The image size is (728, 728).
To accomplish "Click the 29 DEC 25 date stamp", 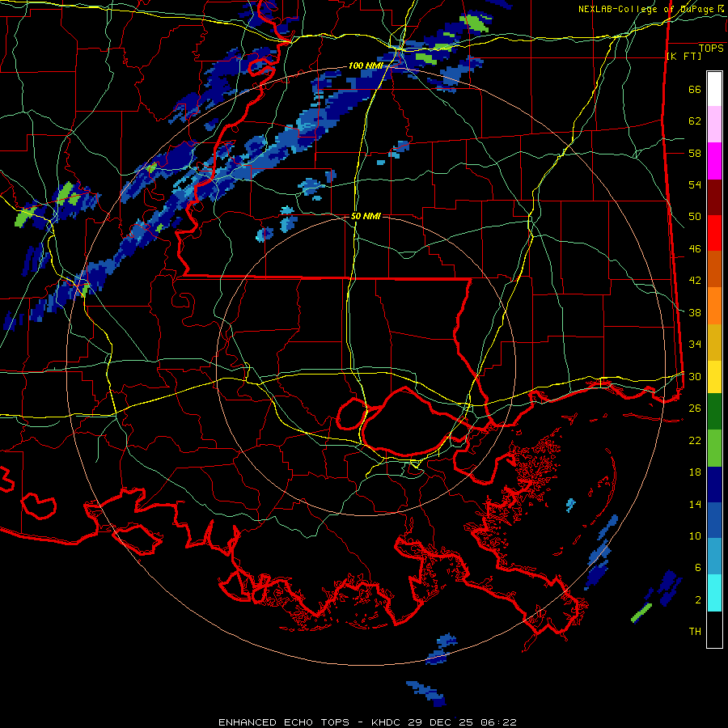I will (442, 722).
